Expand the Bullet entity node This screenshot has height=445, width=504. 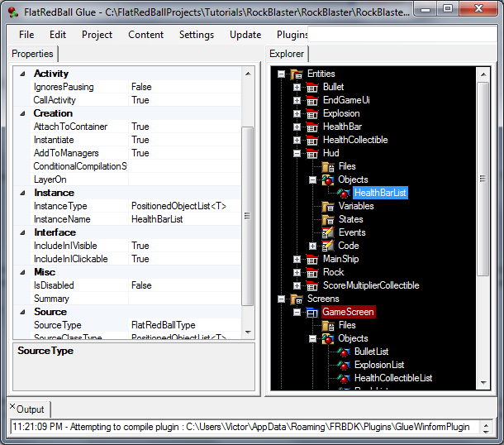[x=297, y=87]
